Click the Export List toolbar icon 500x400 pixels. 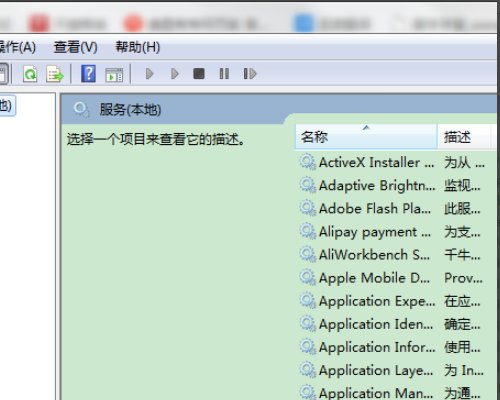pos(55,74)
